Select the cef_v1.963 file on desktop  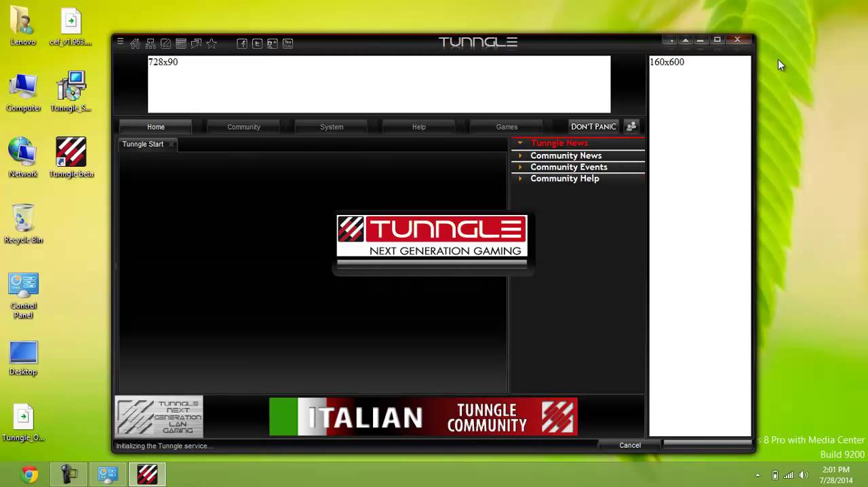(x=71, y=27)
